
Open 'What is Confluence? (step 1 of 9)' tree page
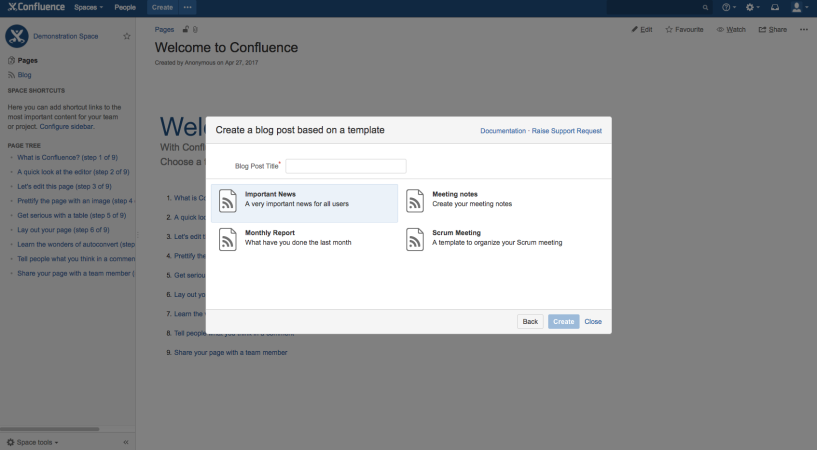coord(67,157)
